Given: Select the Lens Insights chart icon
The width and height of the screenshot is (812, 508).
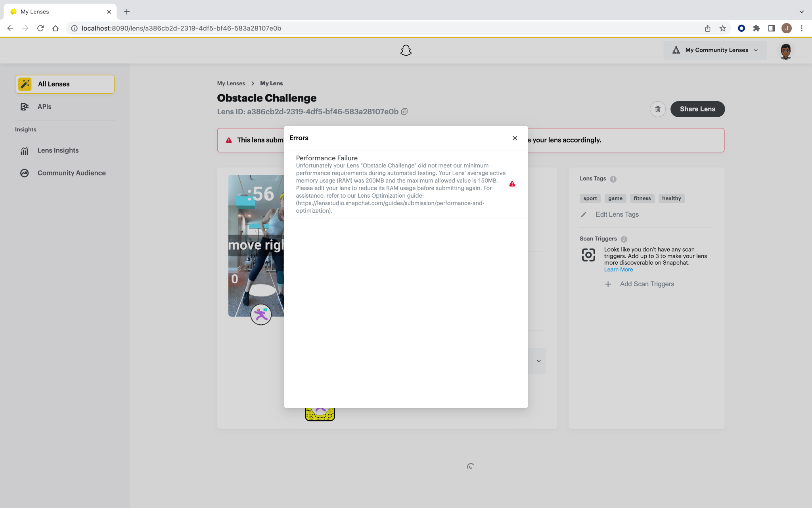Looking at the screenshot, I should (x=24, y=150).
